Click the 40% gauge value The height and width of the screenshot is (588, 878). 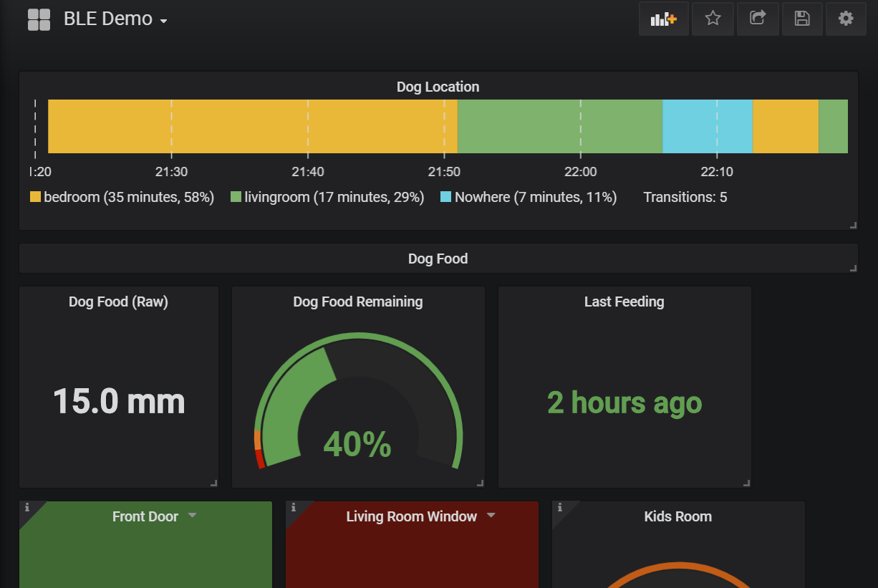(x=357, y=444)
